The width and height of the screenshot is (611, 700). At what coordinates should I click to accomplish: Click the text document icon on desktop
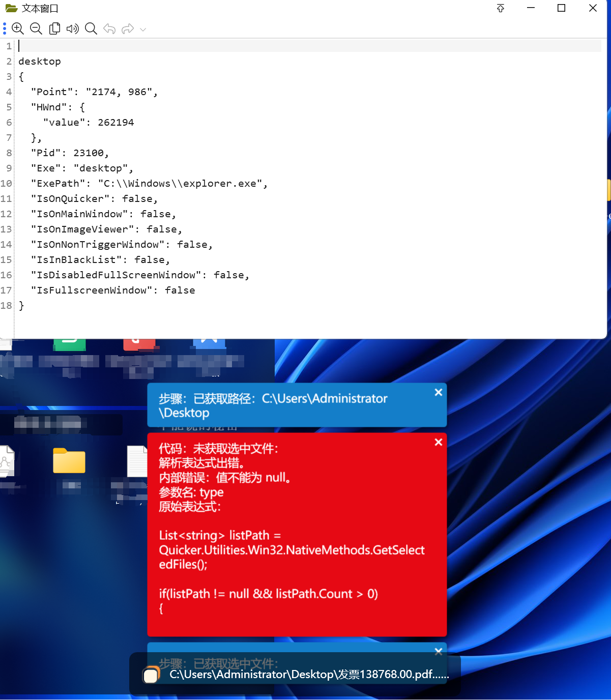137,461
